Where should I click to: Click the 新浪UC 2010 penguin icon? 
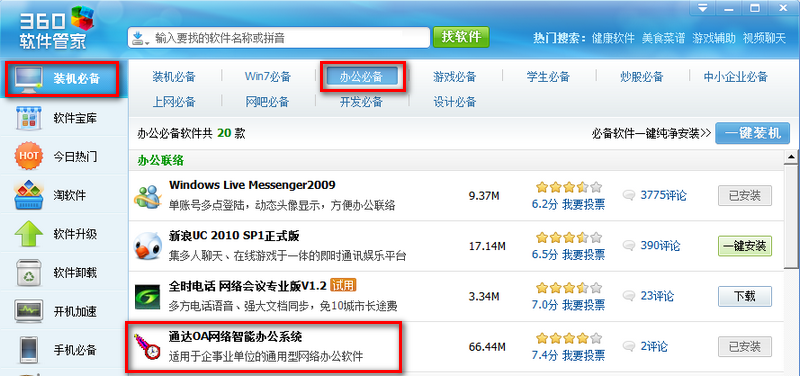click(148, 246)
